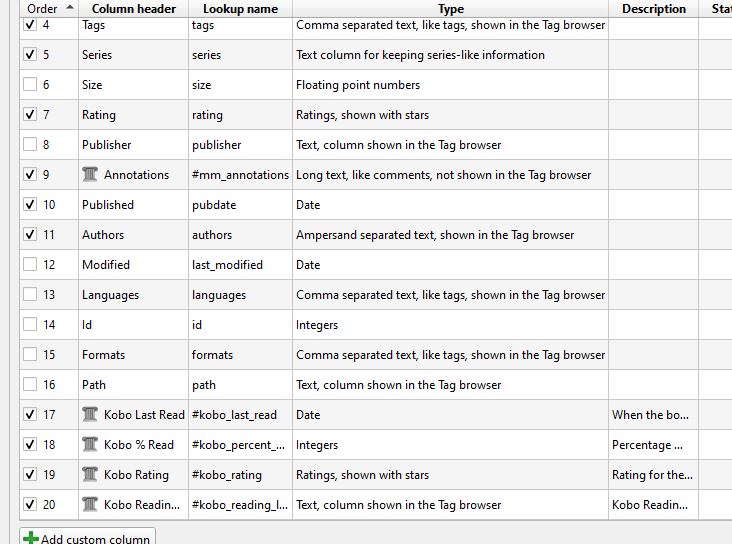
Task: Show the Languages column via its checkbox
Action: (30, 295)
